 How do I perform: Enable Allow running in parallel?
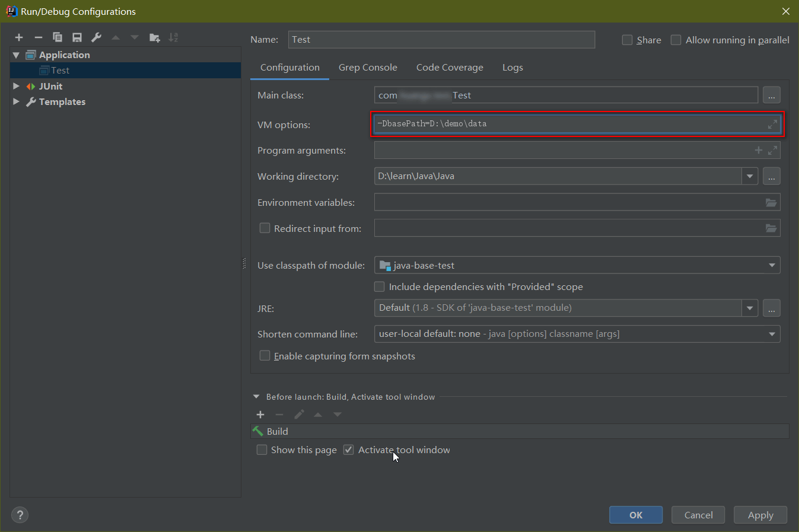(x=676, y=40)
